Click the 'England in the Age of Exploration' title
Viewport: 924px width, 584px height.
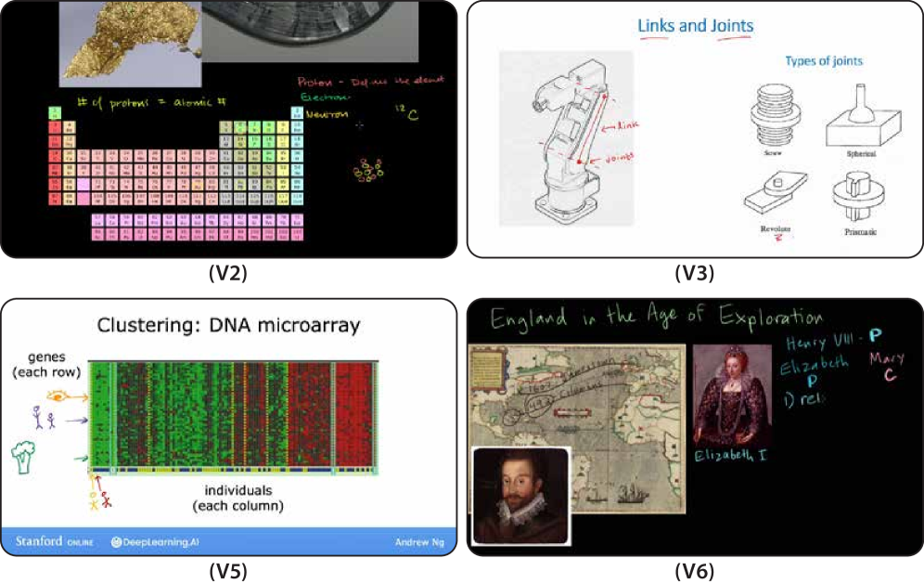[x=657, y=317]
